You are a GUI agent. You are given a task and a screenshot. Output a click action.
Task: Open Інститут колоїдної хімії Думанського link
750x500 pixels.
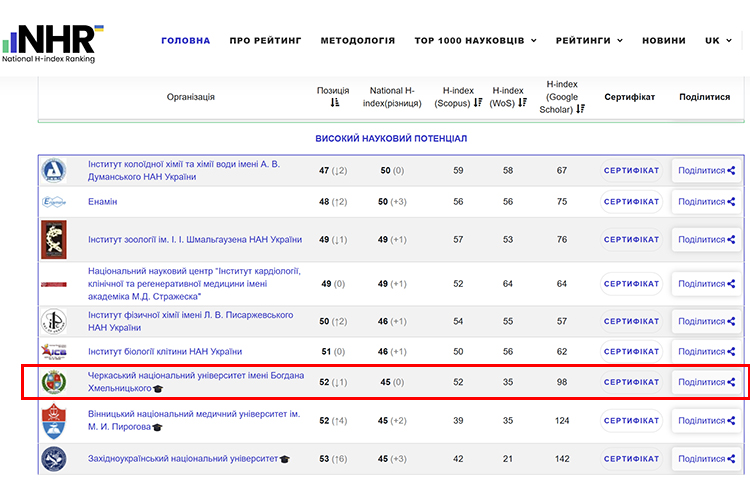184,170
